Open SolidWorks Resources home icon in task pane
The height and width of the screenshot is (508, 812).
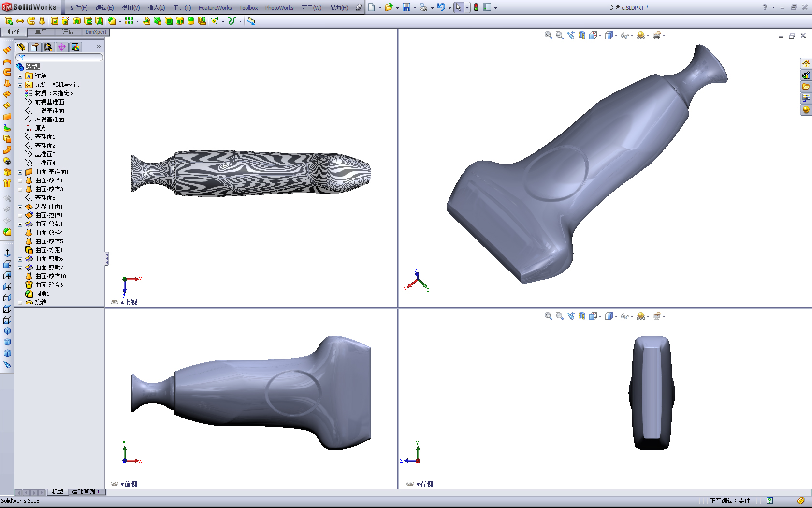point(806,64)
